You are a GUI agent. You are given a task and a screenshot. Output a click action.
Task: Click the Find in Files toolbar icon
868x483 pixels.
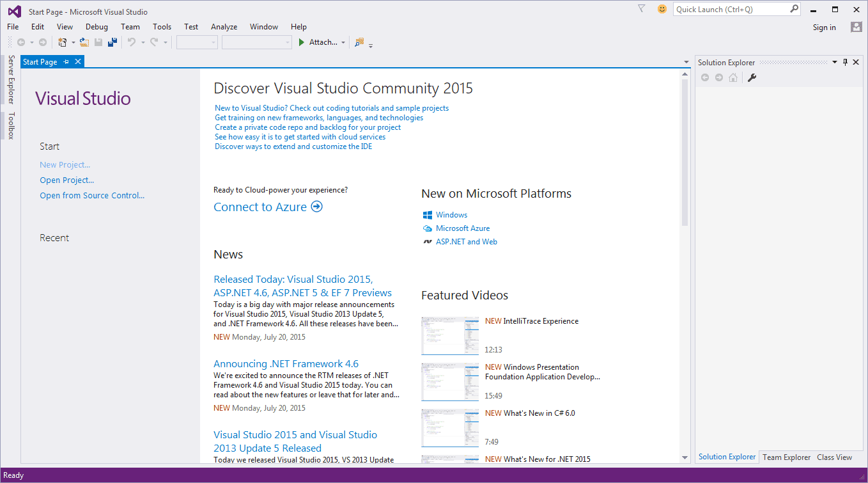click(359, 42)
